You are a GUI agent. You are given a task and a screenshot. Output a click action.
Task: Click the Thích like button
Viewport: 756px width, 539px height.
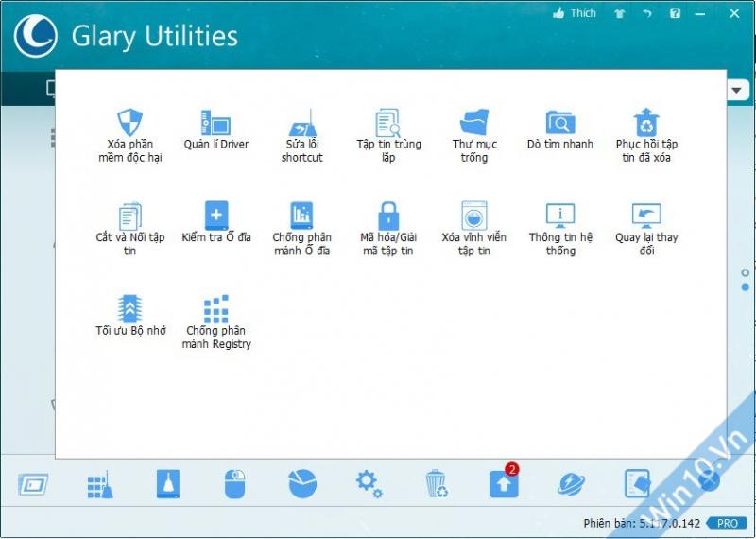point(575,13)
